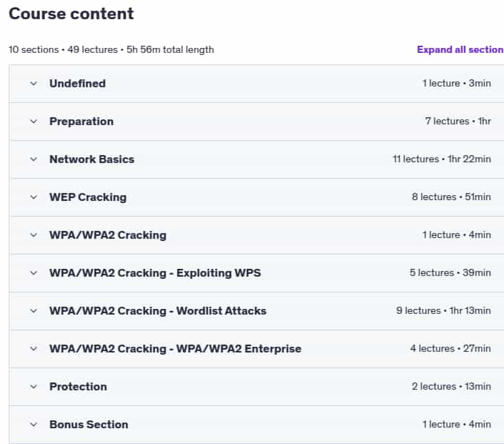This screenshot has height=444, width=504.
Task: Expand the WPA/WPA2 Enterprise section chevron
Action: point(34,349)
